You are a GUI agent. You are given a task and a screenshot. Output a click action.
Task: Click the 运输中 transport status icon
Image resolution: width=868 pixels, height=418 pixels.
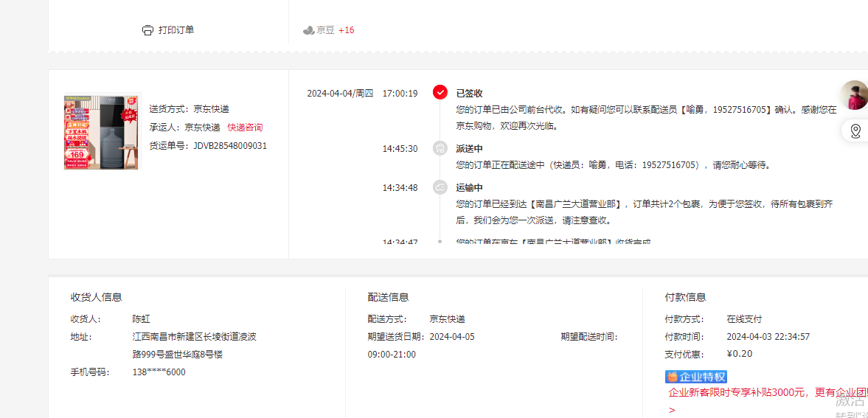tap(440, 187)
